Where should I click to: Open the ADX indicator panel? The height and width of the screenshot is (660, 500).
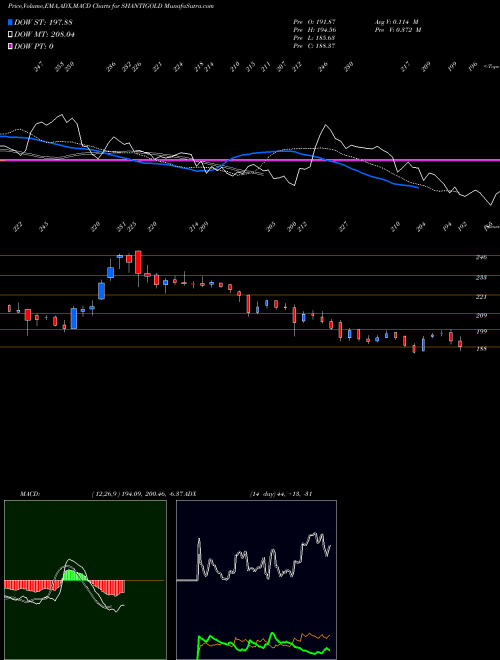point(256,580)
